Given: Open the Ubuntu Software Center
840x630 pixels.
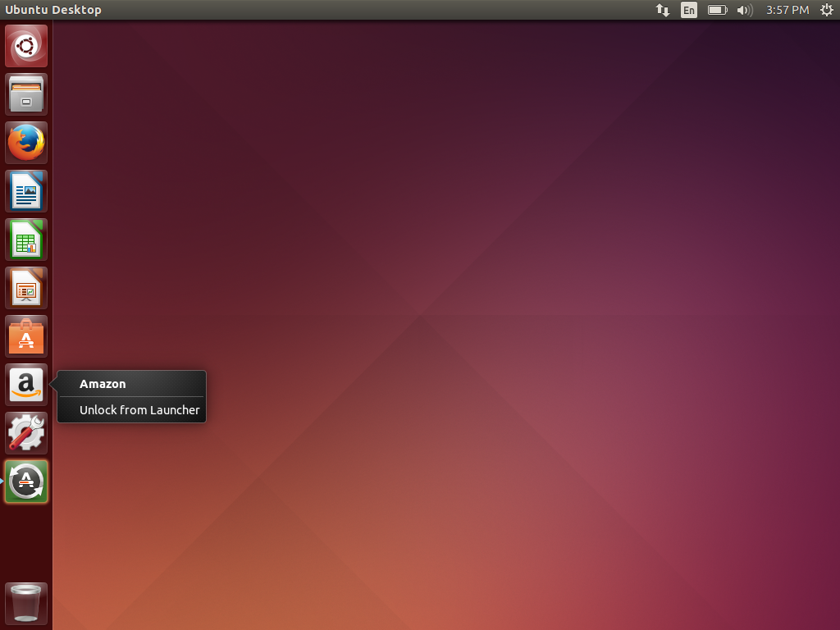Looking at the screenshot, I should (x=25, y=336).
